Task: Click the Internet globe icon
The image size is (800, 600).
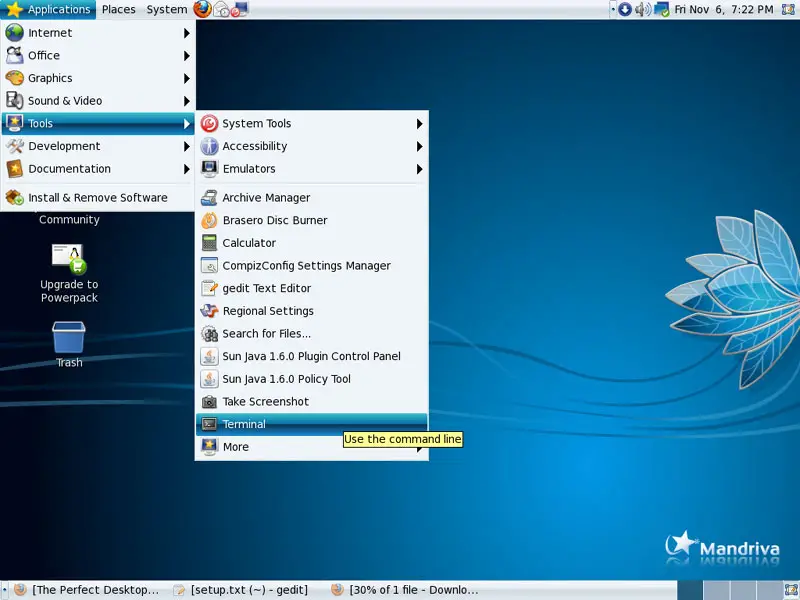Action: click(14, 33)
